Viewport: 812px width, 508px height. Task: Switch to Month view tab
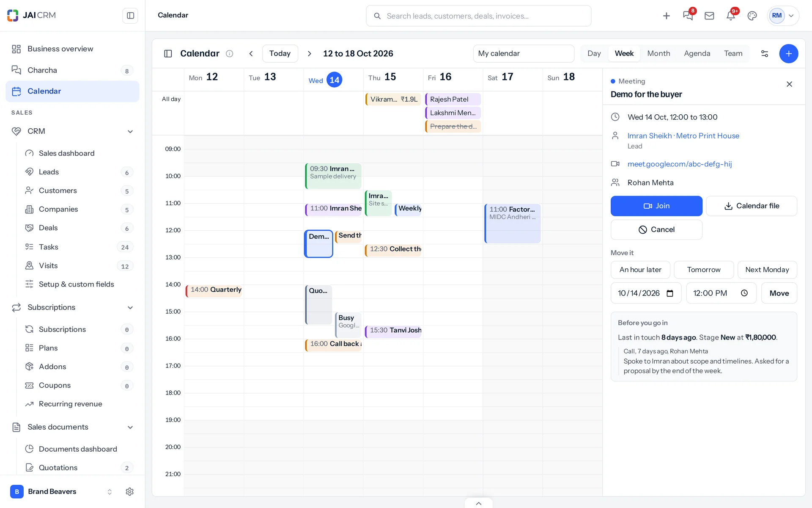tap(658, 53)
